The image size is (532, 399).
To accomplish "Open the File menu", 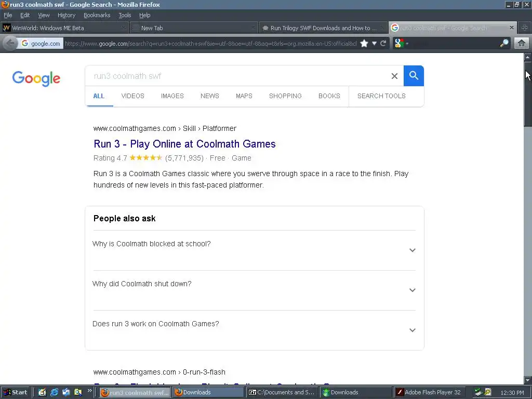I will (8, 15).
